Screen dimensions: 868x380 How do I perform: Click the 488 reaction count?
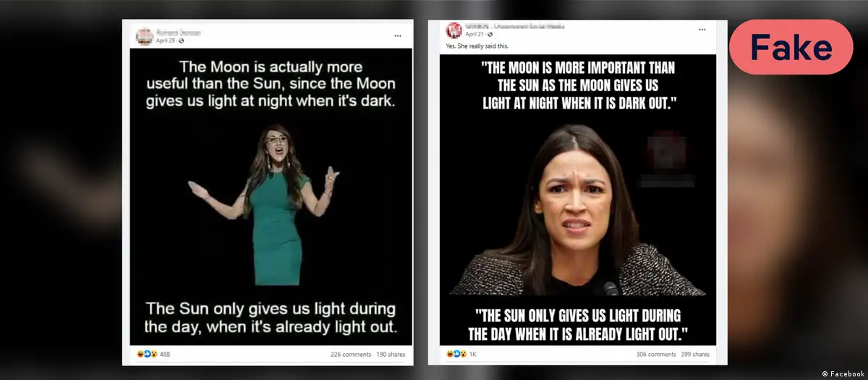[x=164, y=355]
